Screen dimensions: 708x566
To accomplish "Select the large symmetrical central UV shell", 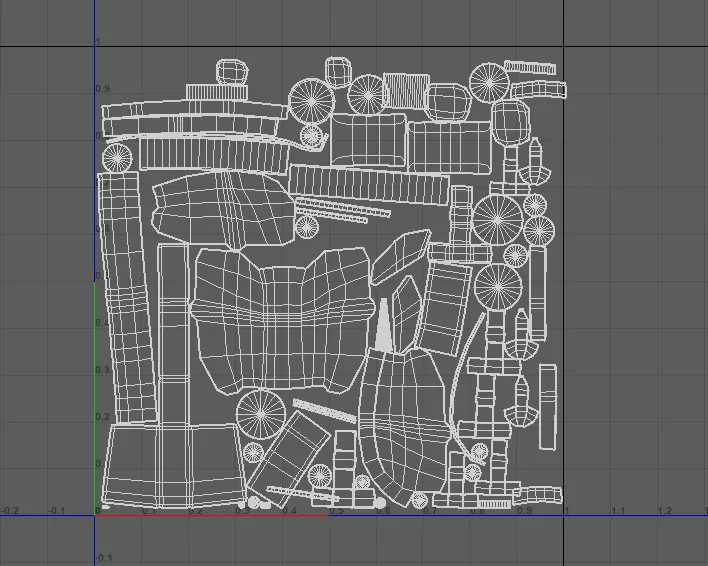I will click(283, 320).
